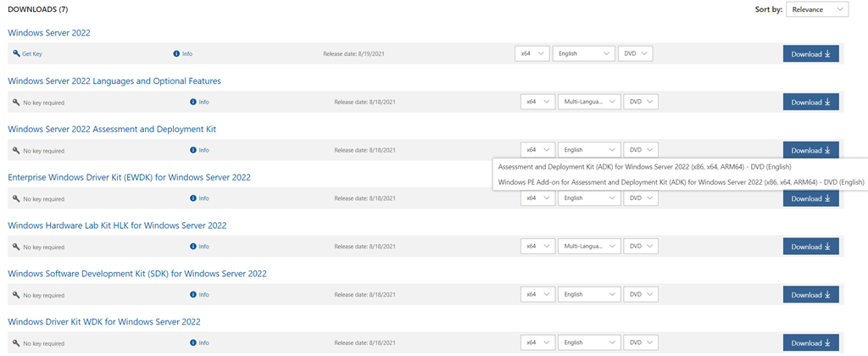Open the English language dropdown for Windows Driver Kit
Image resolution: width=868 pixels, height=356 pixels.
point(589,343)
